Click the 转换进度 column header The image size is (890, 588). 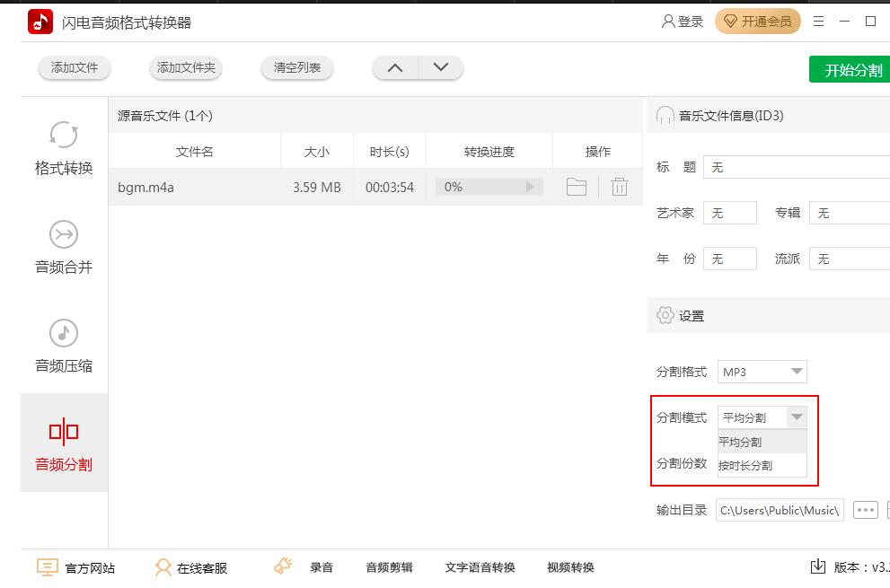click(489, 152)
